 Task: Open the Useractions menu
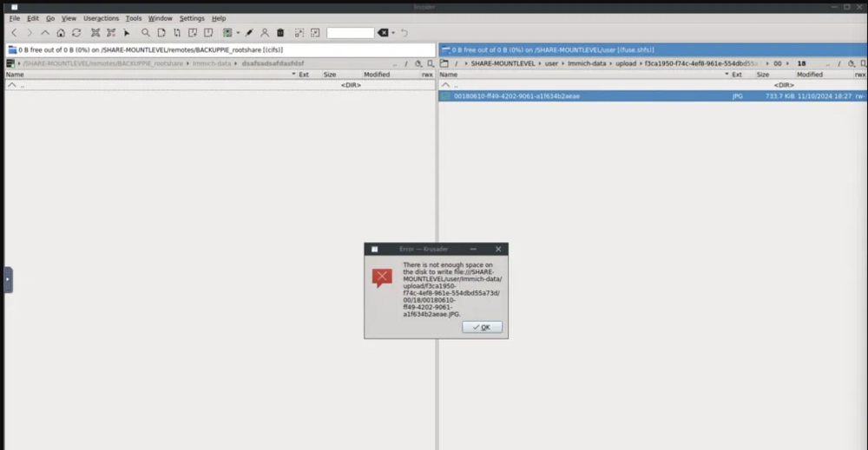(x=101, y=18)
